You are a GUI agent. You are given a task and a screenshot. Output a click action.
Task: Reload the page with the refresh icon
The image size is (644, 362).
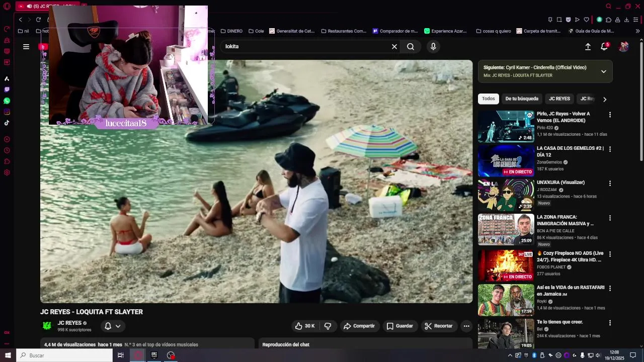pyautogui.click(x=38, y=20)
